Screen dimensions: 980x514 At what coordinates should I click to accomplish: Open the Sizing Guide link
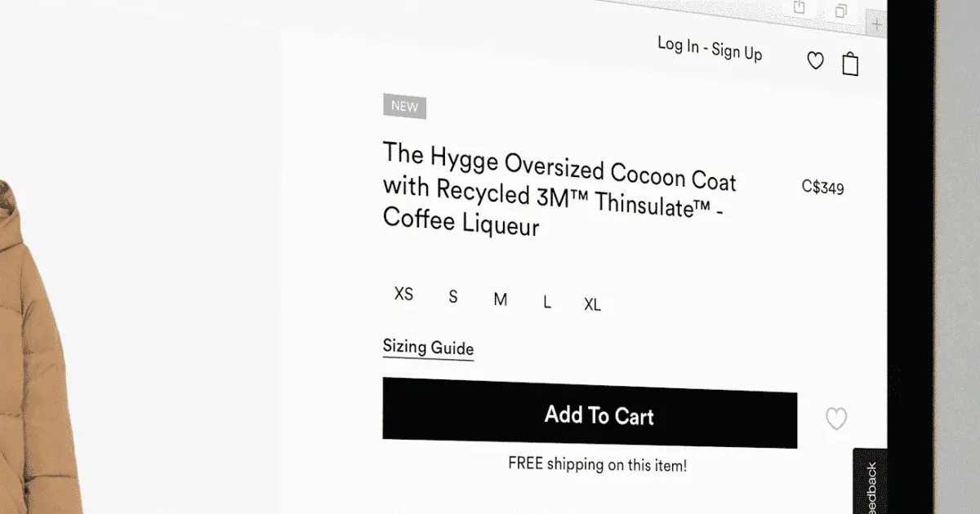coord(428,348)
